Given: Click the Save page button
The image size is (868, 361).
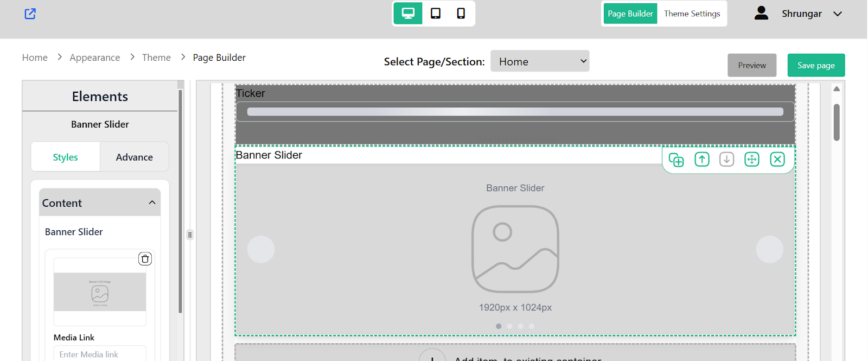Looking at the screenshot, I should pos(816,65).
